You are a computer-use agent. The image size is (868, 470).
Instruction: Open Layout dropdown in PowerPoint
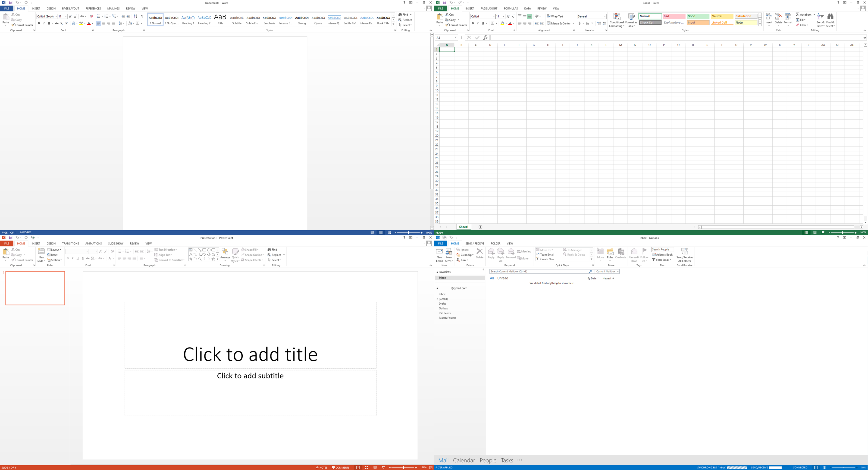coord(54,250)
